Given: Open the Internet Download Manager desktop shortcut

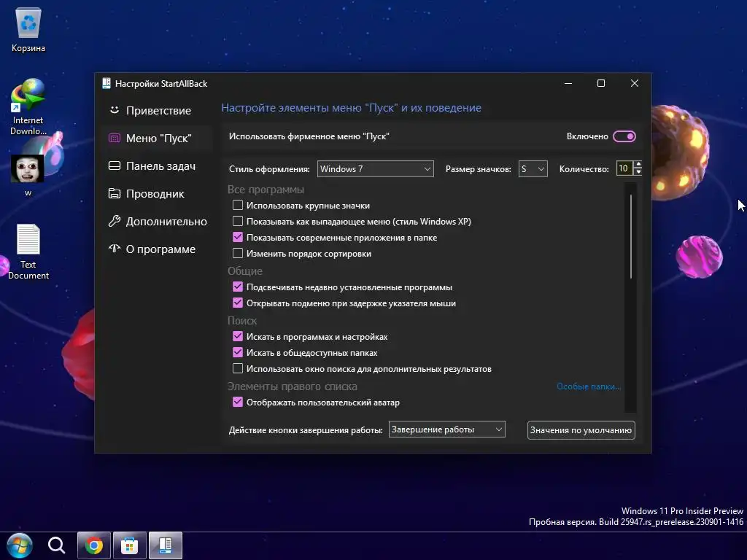Looking at the screenshot, I should (28, 106).
